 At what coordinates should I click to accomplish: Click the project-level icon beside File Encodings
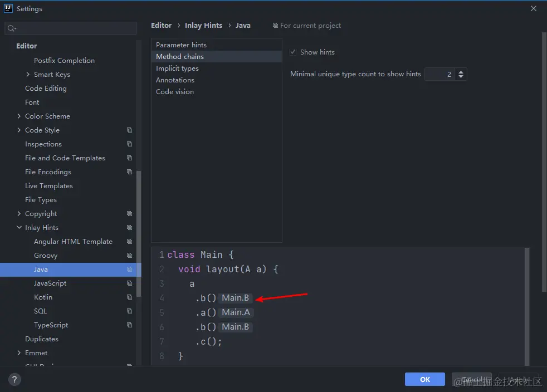tap(129, 172)
